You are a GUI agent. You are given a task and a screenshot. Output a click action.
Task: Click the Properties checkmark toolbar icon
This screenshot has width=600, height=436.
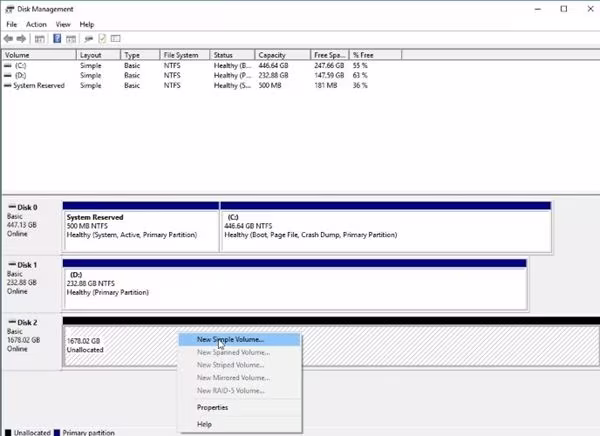[x=102, y=38]
